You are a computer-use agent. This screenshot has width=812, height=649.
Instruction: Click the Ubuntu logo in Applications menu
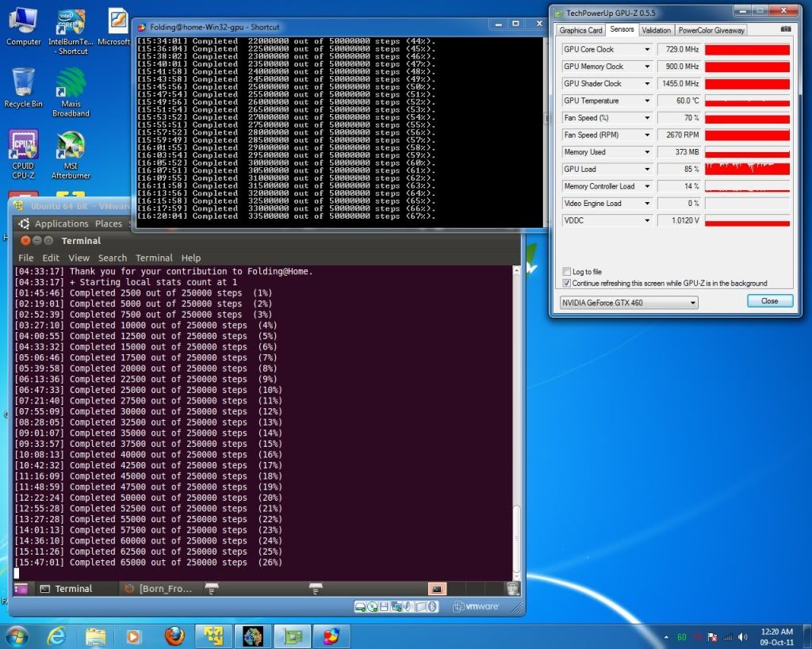point(24,223)
